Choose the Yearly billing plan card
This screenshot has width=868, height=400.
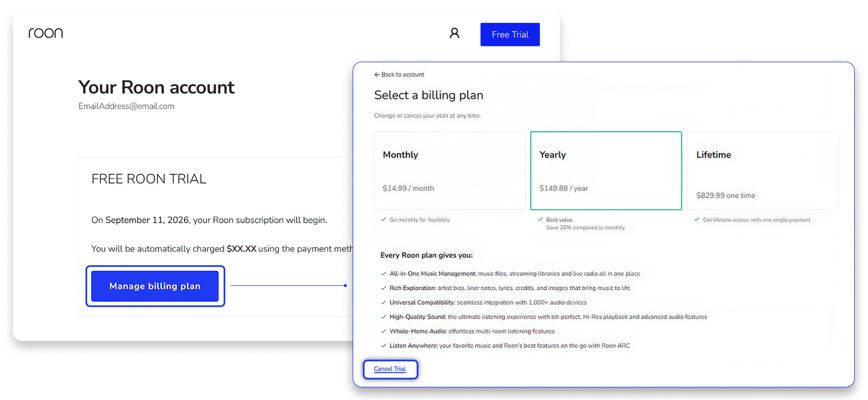tap(606, 170)
